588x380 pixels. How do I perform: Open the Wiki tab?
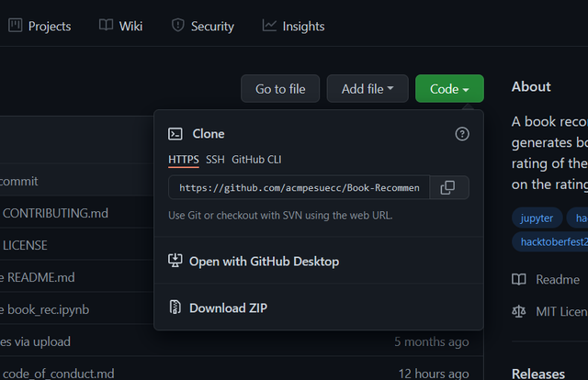click(120, 27)
